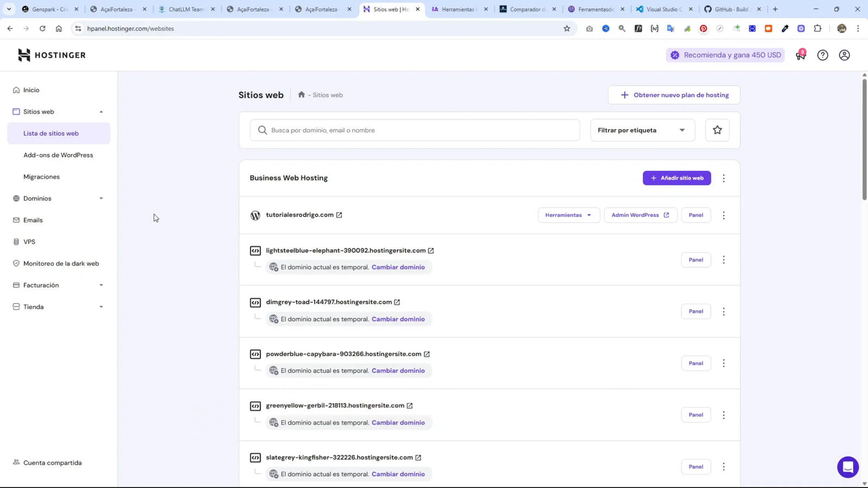Screen dimensions: 868x488
Task: Open the account profile icon
Action: tap(844, 55)
